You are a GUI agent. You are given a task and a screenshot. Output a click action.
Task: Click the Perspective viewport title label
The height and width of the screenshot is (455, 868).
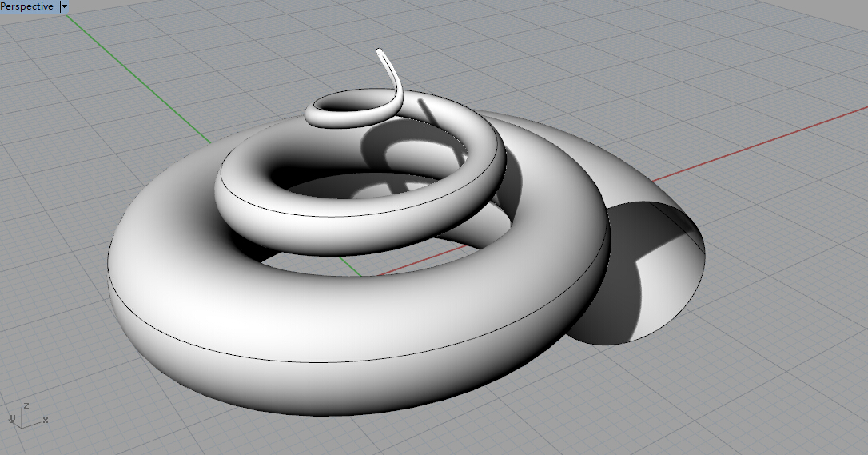[27, 6]
